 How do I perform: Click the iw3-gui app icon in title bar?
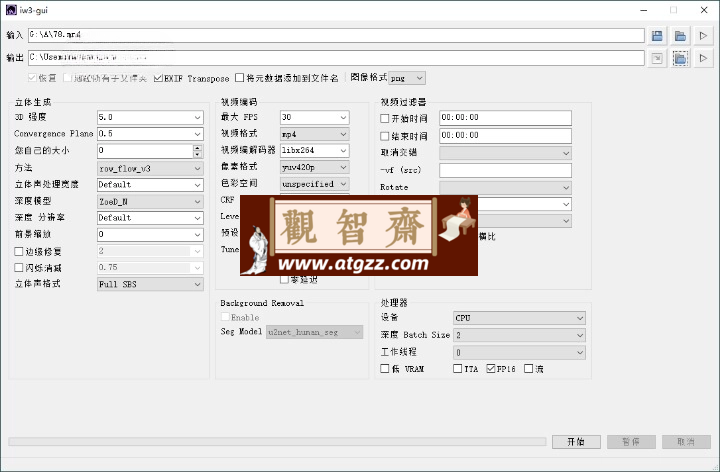(11, 10)
